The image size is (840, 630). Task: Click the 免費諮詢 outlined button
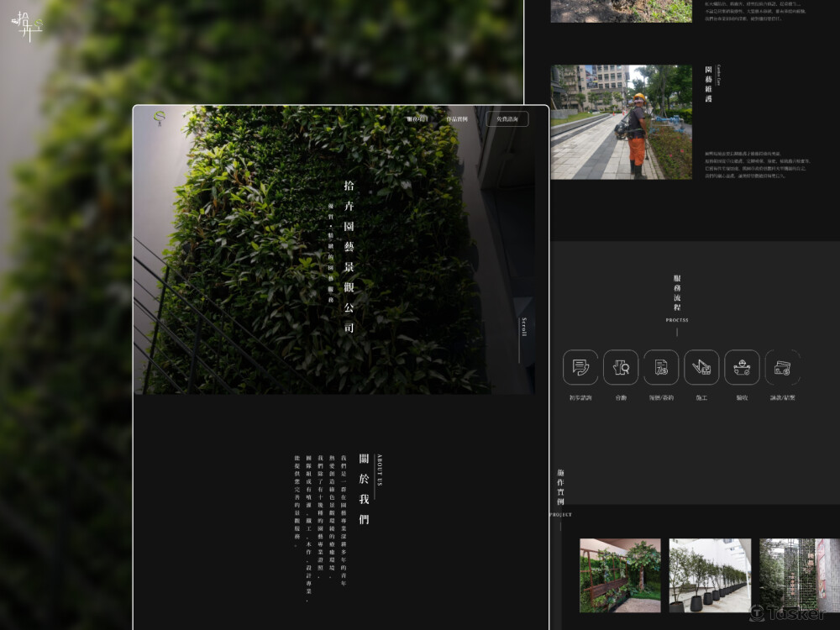click(507, 119)
